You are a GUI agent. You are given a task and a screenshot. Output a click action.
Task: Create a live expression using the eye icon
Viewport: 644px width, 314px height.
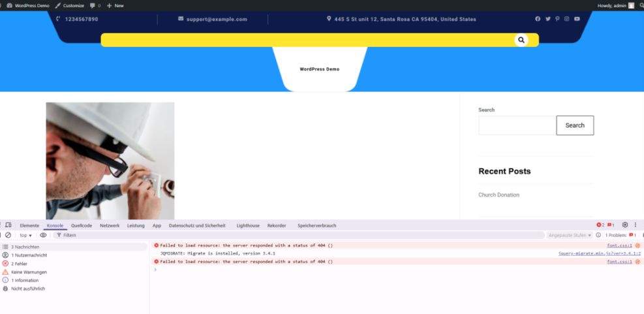click(x=43, y=235)
